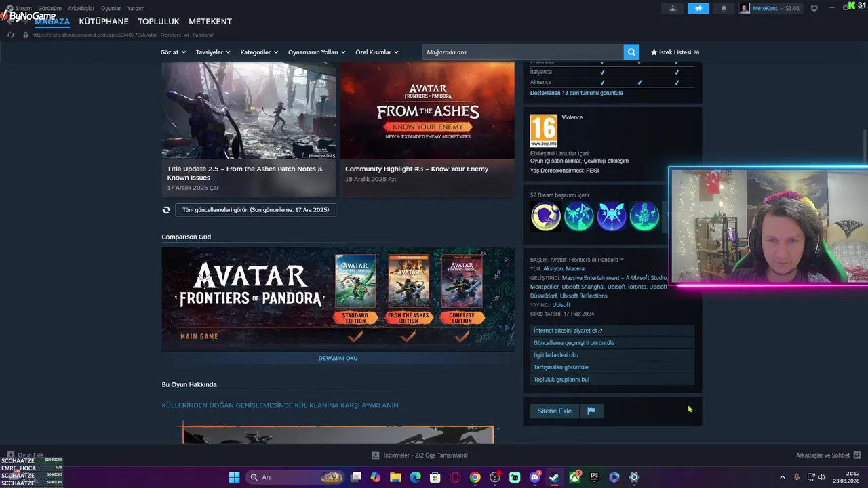Open İlgili haberleri oku link
868x488 pixels.
point(612,355)
